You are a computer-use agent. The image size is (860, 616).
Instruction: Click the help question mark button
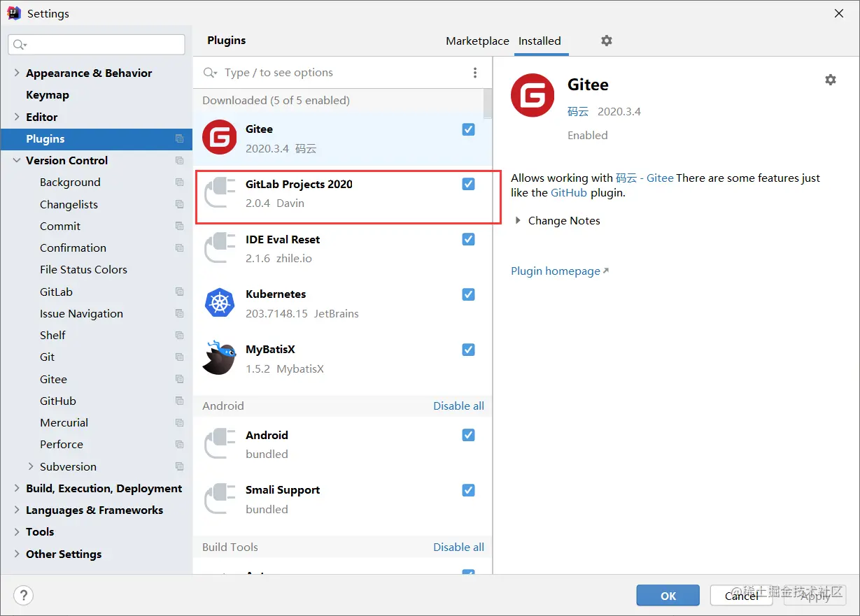pyautogui.click(x=23, y=596)
